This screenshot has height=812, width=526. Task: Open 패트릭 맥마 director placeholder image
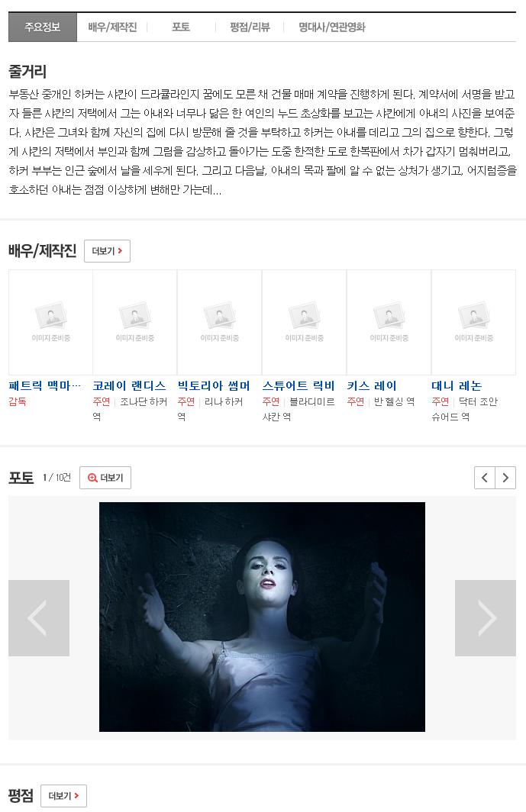point(51,322)
